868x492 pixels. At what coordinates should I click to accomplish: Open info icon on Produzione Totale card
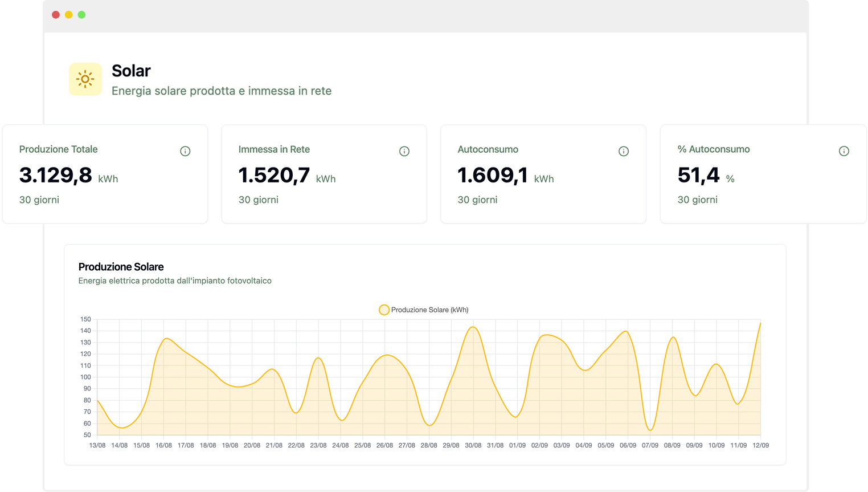(185, 151)
